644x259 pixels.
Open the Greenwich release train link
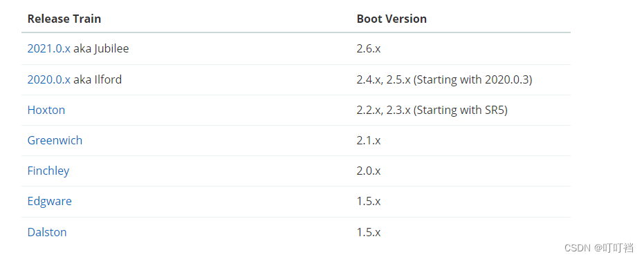point(55,141)
